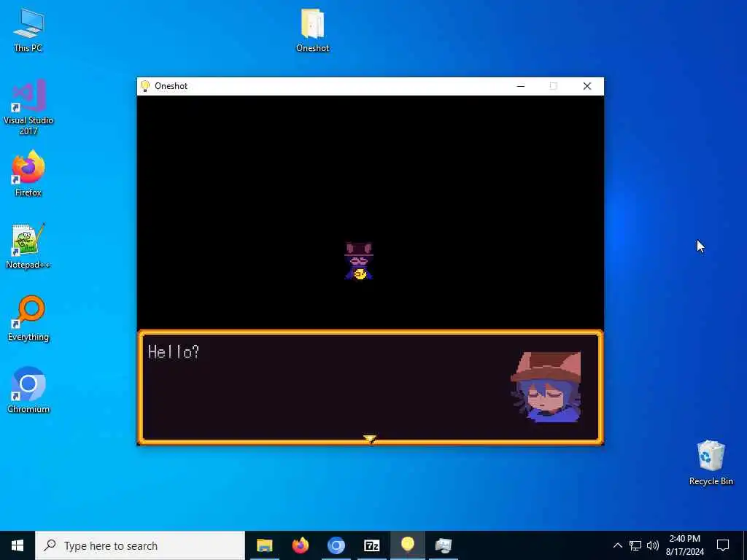Screen dimensions: 747x560
Task: Open 7-Zip from the taskbar
Action: coord(371,545)
